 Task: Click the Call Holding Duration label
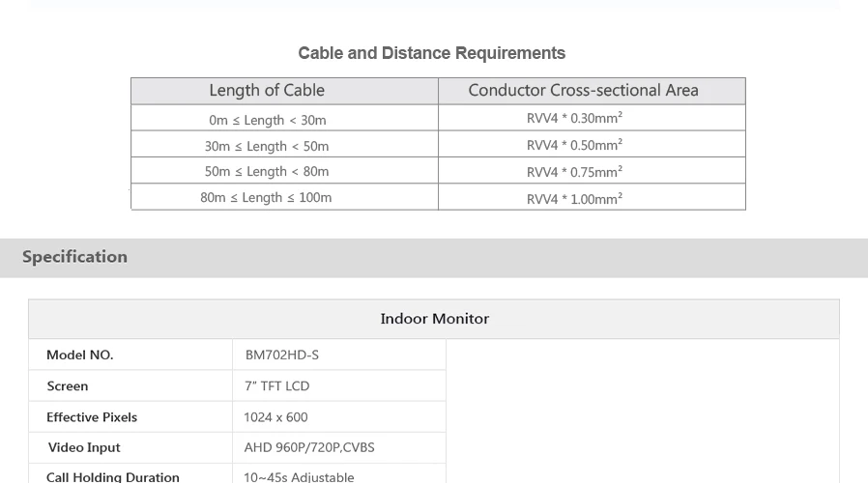113,477
